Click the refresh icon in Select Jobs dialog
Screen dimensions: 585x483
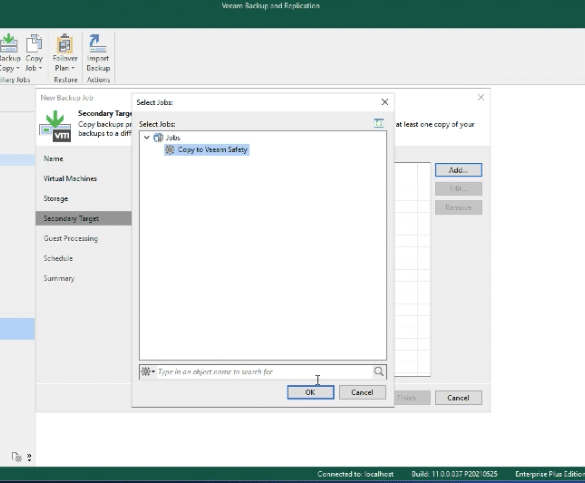[379, 123]
